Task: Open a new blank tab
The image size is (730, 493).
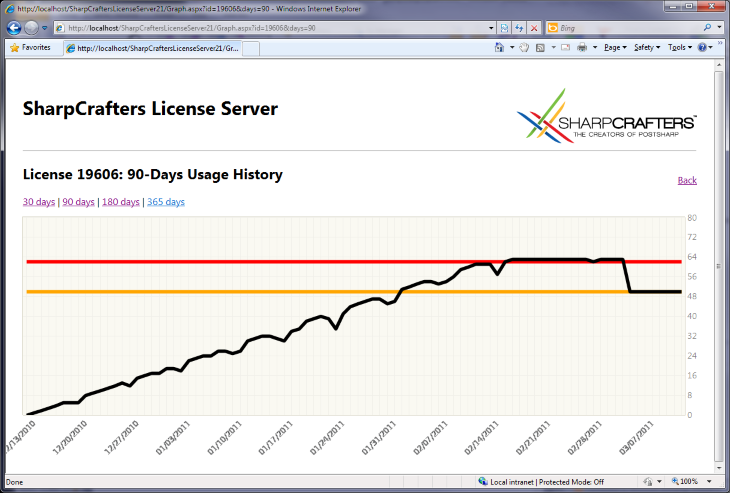Action: [x=251, y=48]
